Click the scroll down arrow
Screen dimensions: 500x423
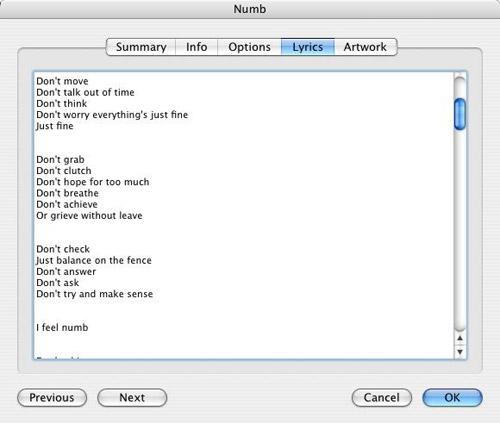point(460,352)
